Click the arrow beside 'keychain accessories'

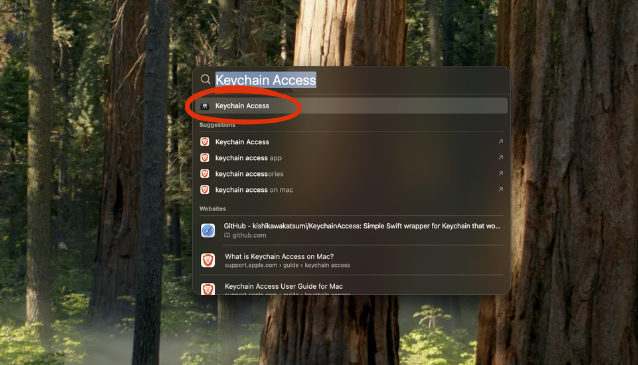click(x=500, y=173)
